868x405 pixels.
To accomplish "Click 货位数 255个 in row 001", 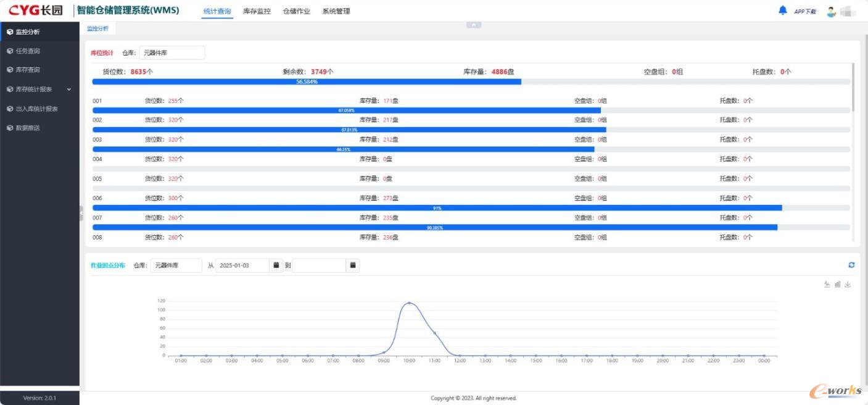I will pos(164,101).
